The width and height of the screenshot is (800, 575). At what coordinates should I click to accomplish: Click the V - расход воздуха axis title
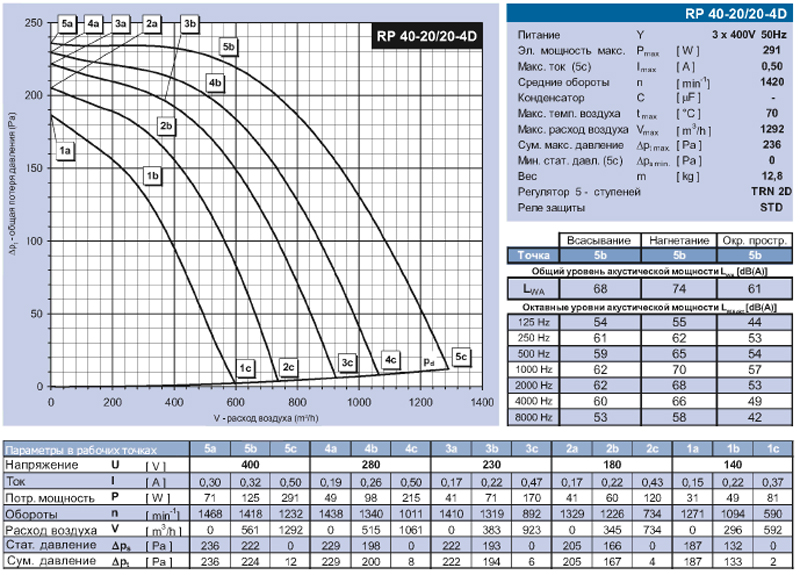[x=265, y=414]
